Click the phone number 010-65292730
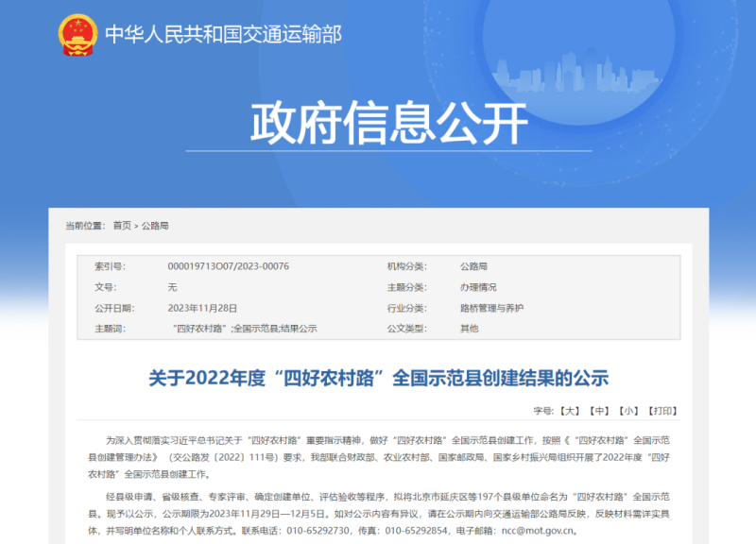Screen dimensions: 756x544 point(318,531)
